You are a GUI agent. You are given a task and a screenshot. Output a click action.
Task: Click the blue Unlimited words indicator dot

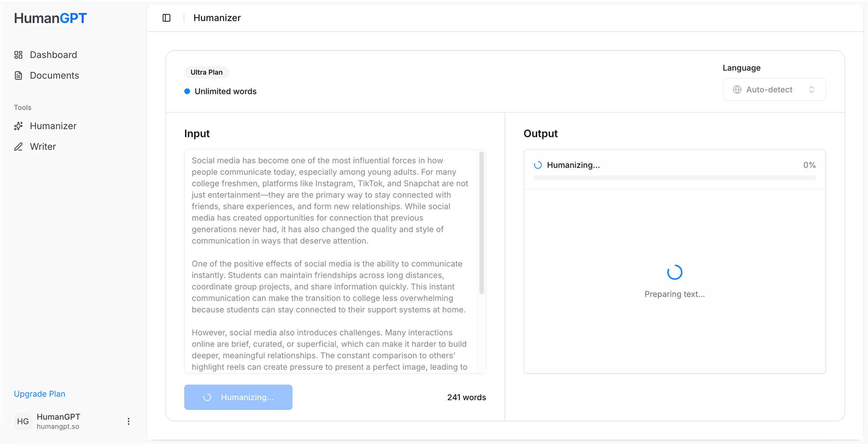(x=187, y=91)
